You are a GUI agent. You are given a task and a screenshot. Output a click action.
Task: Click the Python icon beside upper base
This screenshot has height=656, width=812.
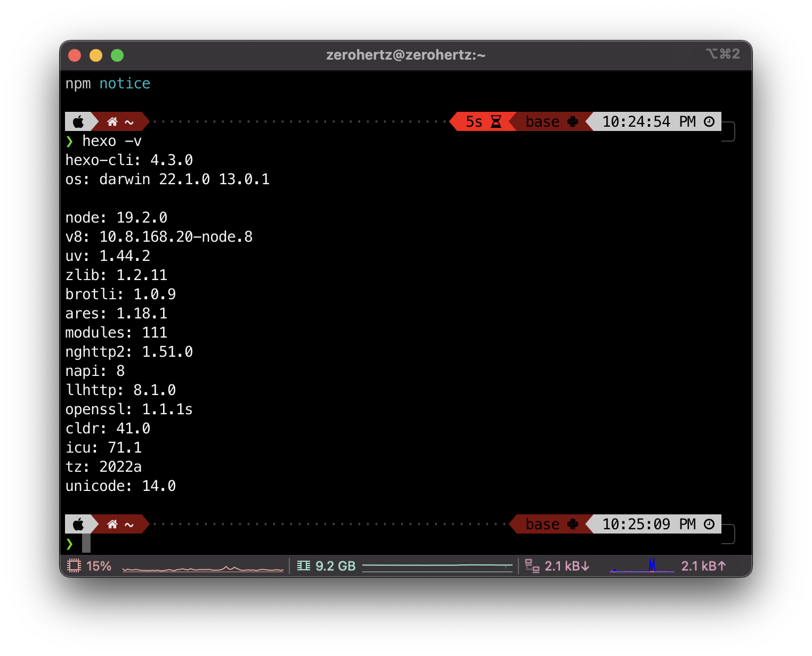pyautogui.click(x=573, y=122)
